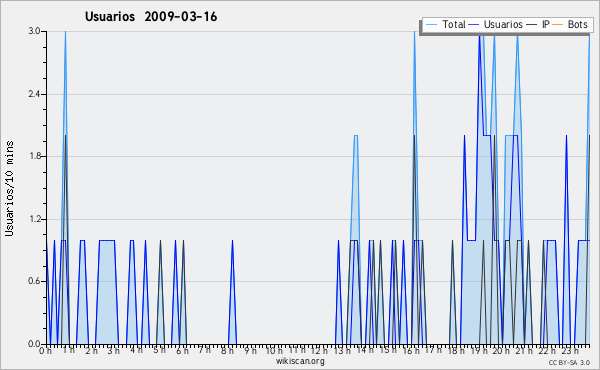Click the y-axis value 3.0
Screen dimensions: 600x370
[34, 31]
